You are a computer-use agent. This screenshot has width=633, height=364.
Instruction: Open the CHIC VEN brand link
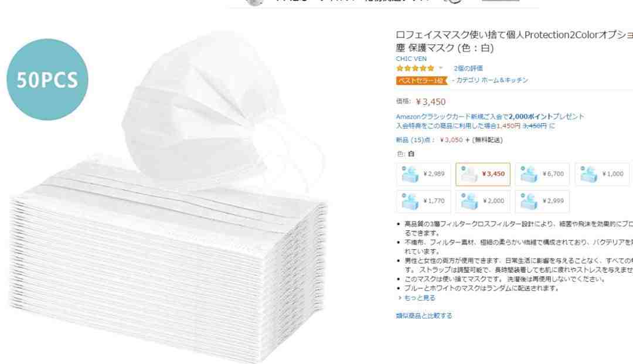[x=411, y=59]
